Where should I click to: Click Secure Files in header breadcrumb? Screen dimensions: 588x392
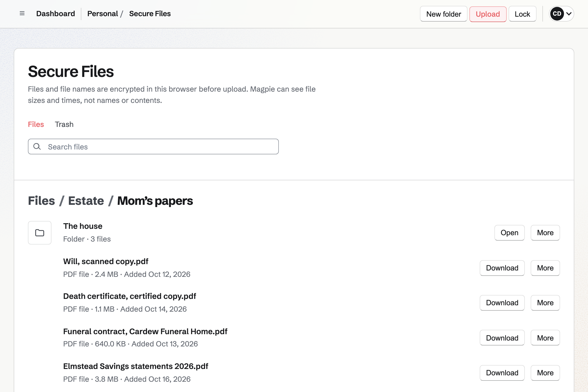(x=150, y=14)
